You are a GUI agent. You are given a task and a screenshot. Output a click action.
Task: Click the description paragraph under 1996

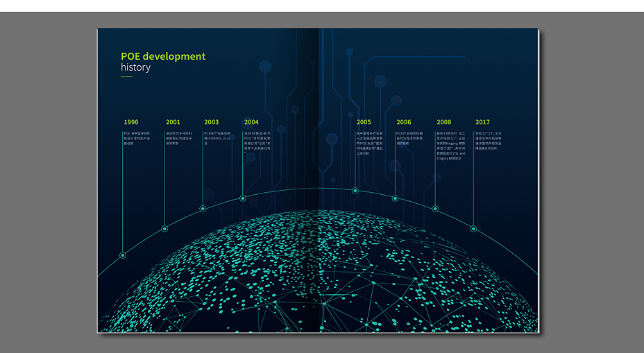(137, 138)
